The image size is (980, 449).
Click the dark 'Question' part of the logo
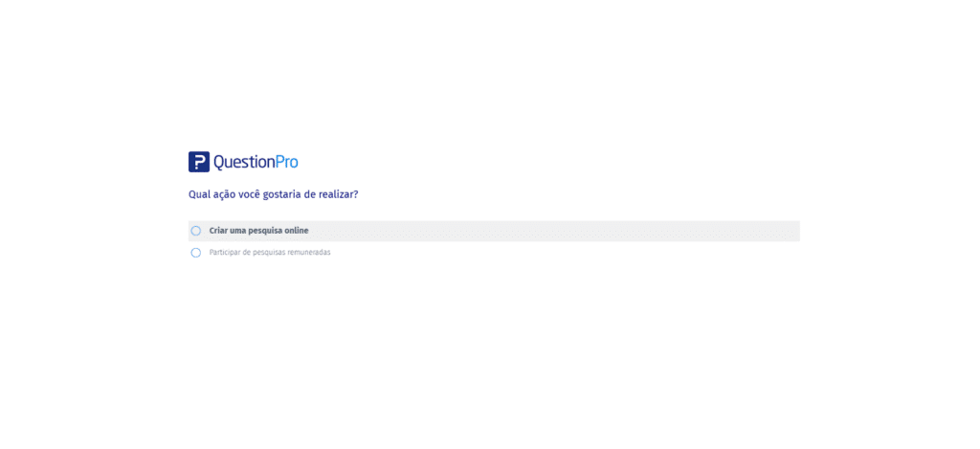click(x=244, y=163)
